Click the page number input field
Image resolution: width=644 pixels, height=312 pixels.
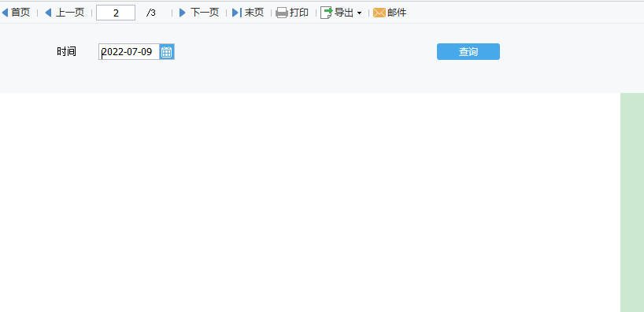[116, 13]
